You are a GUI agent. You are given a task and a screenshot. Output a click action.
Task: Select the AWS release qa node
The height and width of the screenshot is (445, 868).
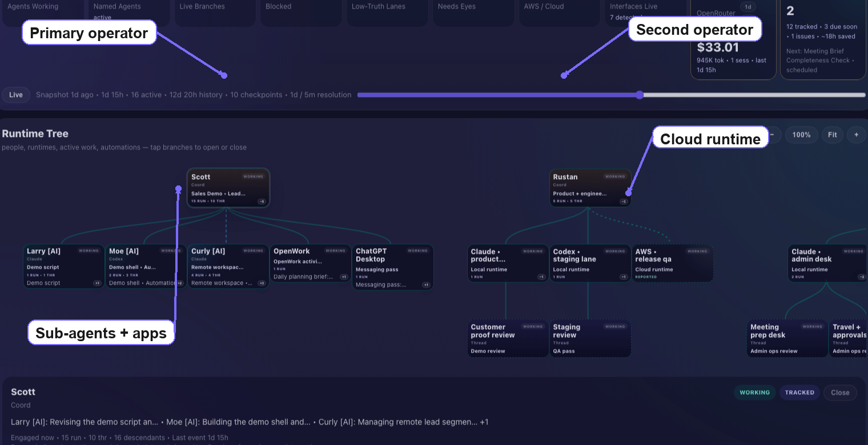(x=673, y=263)
